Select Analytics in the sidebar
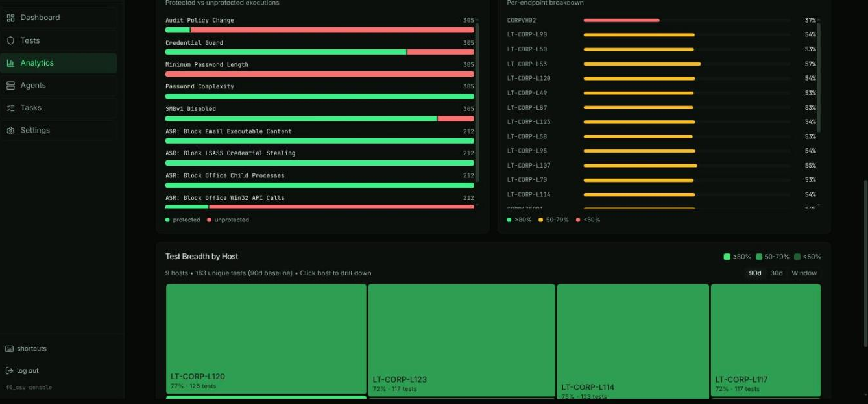Screen dimensions: 868x404 coord(59,63)
